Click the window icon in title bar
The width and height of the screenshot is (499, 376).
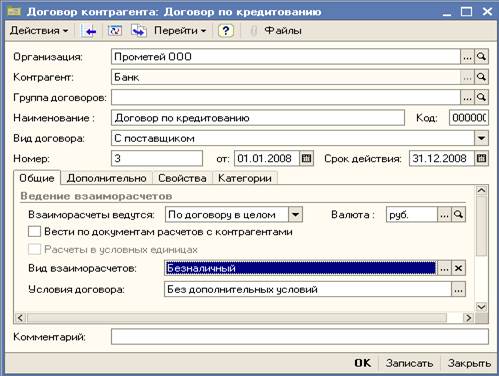(x=14, y=12)
